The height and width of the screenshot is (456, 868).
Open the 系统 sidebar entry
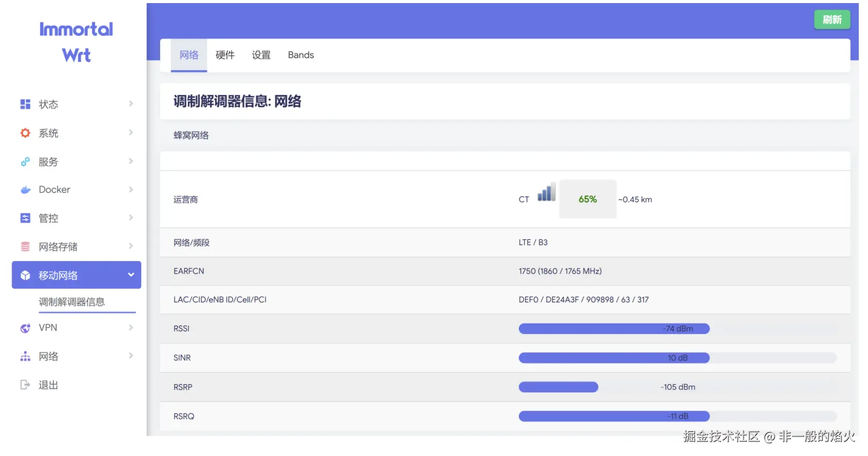click(x=76, y=133)
